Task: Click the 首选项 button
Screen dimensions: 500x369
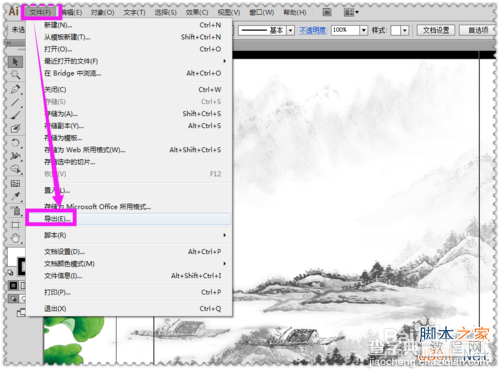Action: pos(477,30)
